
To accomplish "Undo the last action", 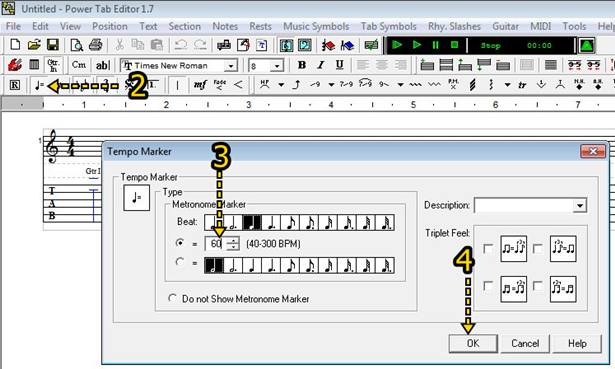I will (x=180, y=45).
